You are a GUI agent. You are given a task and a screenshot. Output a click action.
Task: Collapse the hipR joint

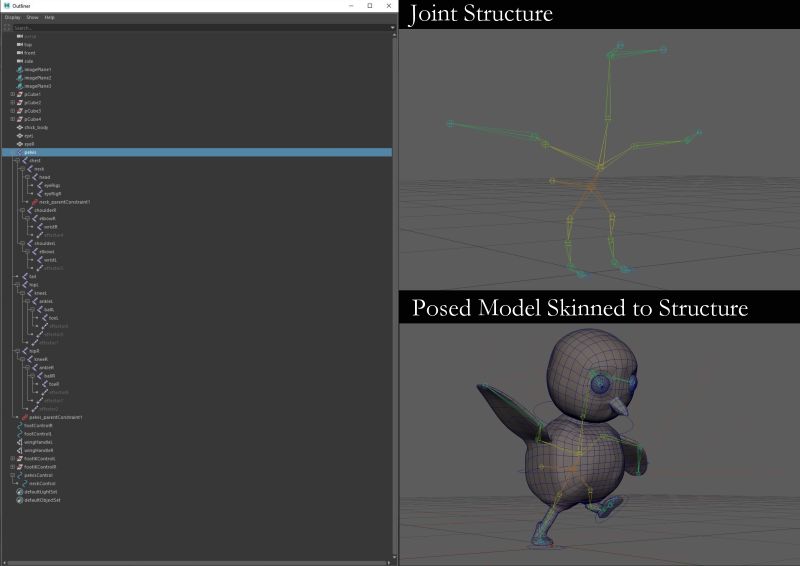[17, 351]
